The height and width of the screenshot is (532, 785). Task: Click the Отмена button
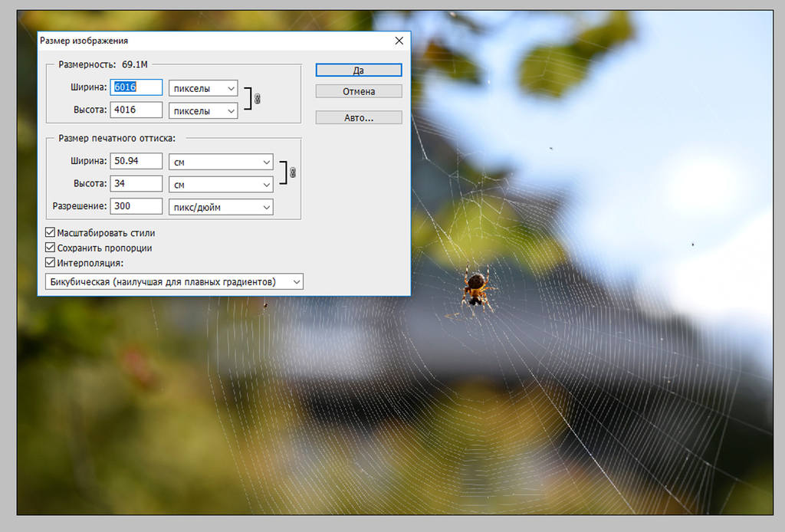coord(359,91)
